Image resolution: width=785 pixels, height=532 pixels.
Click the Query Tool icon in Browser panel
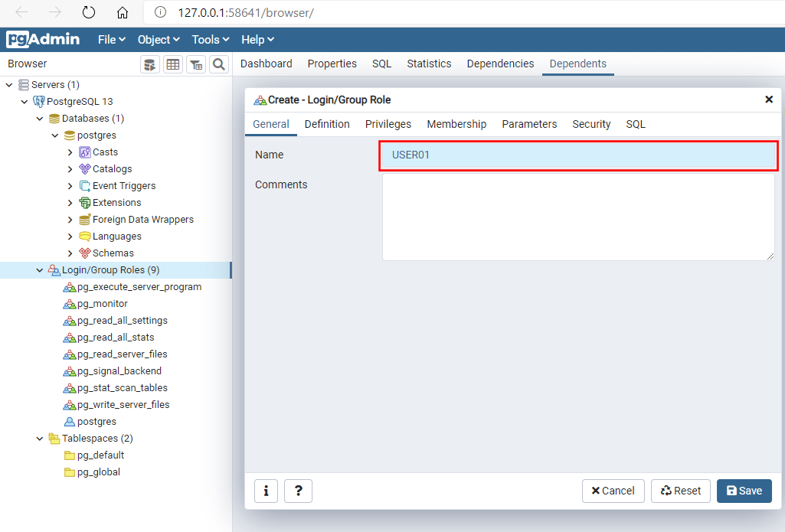click(x=150, y=64)
